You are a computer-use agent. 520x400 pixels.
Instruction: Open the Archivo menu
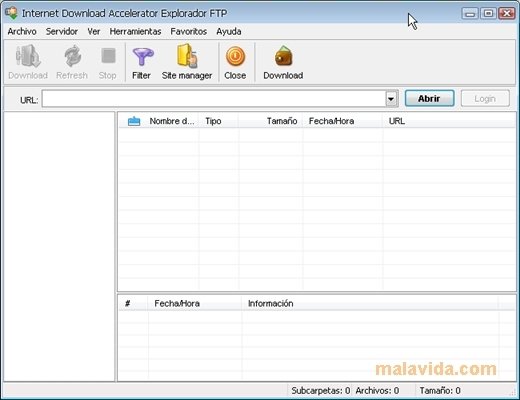22,31
